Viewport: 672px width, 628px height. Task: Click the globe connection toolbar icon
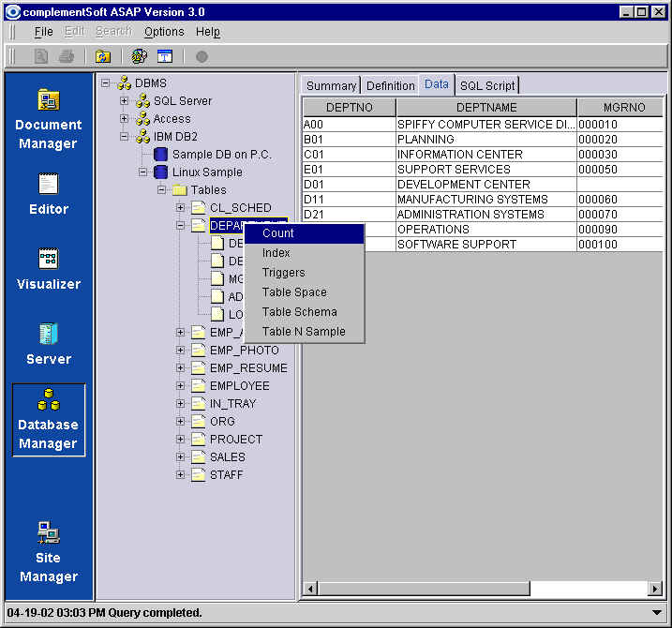pyautogui.click(x=140, y=56)
